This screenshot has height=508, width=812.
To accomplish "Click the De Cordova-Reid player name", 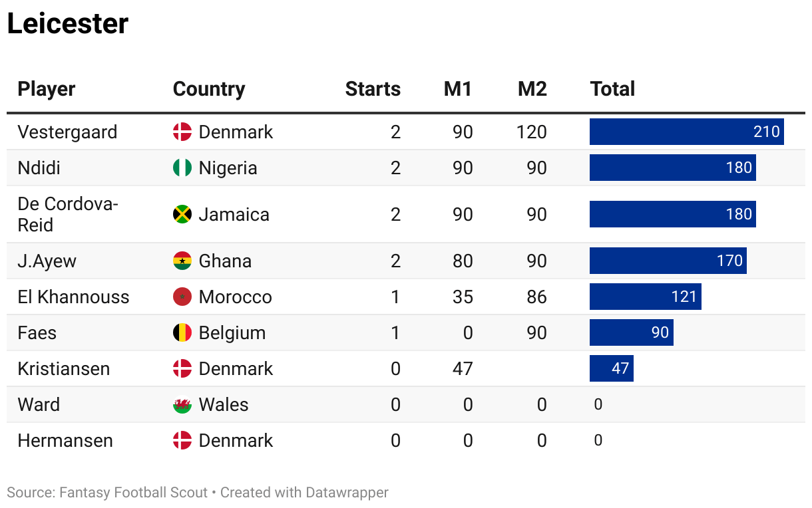I will [68, 214].
